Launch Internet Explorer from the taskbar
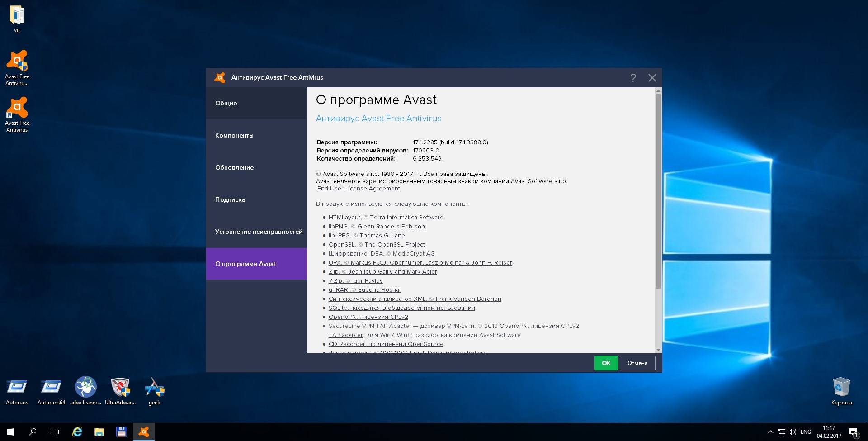The image size is (868, 441). 77,432
